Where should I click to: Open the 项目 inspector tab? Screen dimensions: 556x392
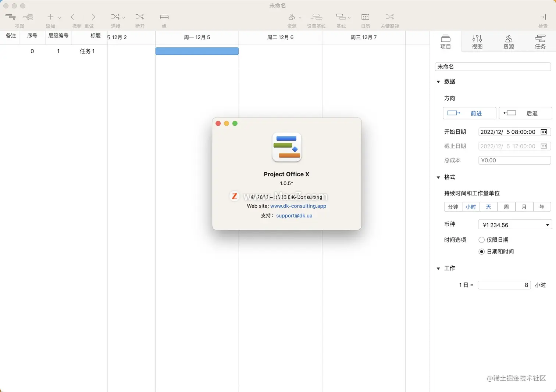(x=446, y=42)
